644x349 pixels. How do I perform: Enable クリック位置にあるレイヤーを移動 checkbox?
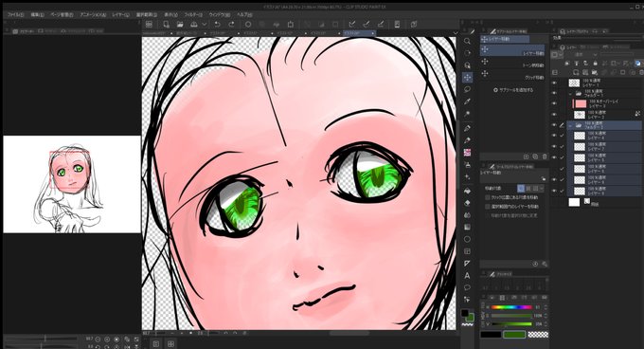pyautogui.click(x=488, y=197)
